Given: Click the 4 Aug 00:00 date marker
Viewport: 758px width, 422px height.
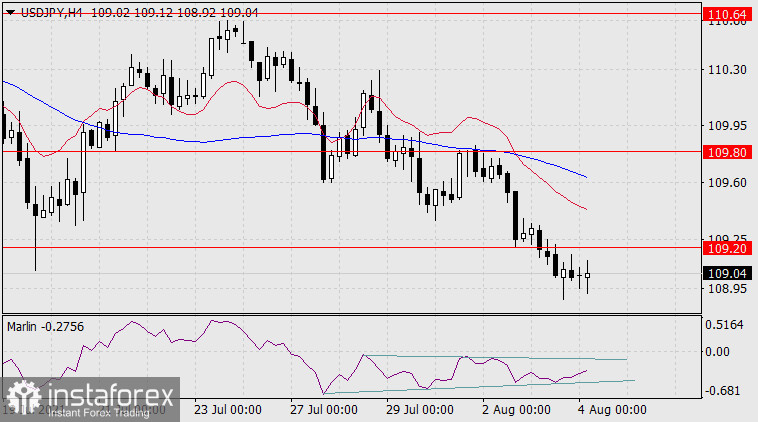Looking at the screenshot, I should pyautogui.click(x=612, y=409).
